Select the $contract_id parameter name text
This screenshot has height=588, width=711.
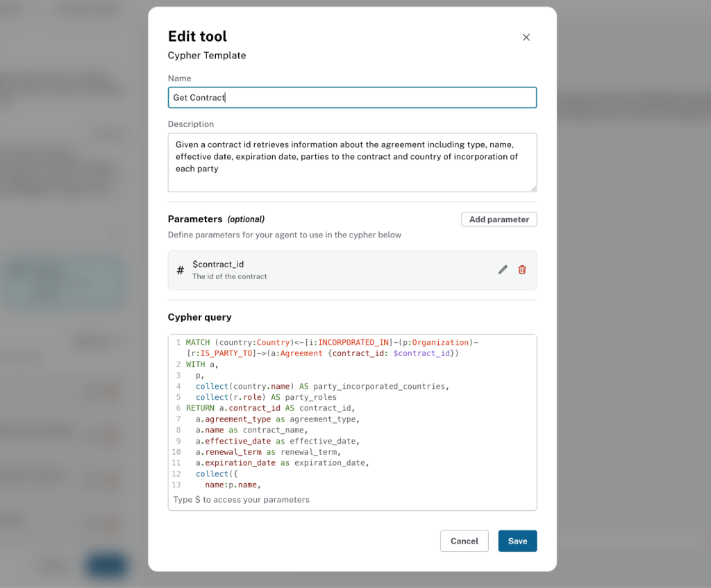pyautogui.click(x=218, y=264)
